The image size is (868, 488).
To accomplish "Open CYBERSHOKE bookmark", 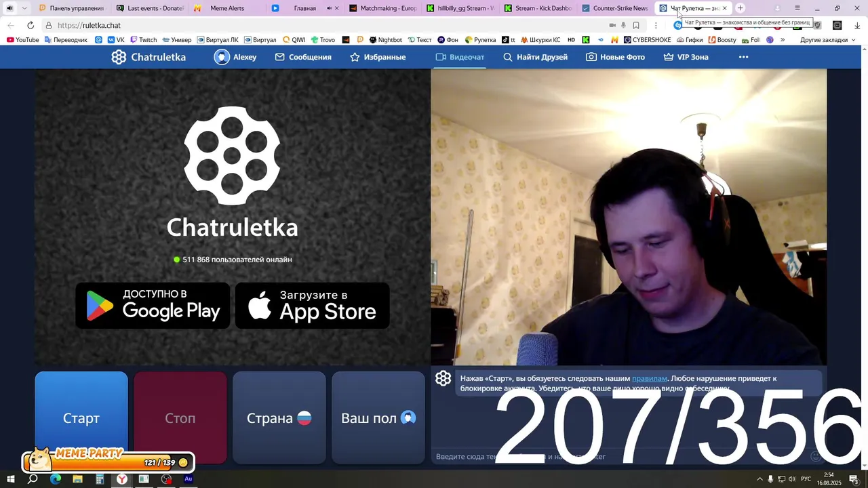I will 647,40.
